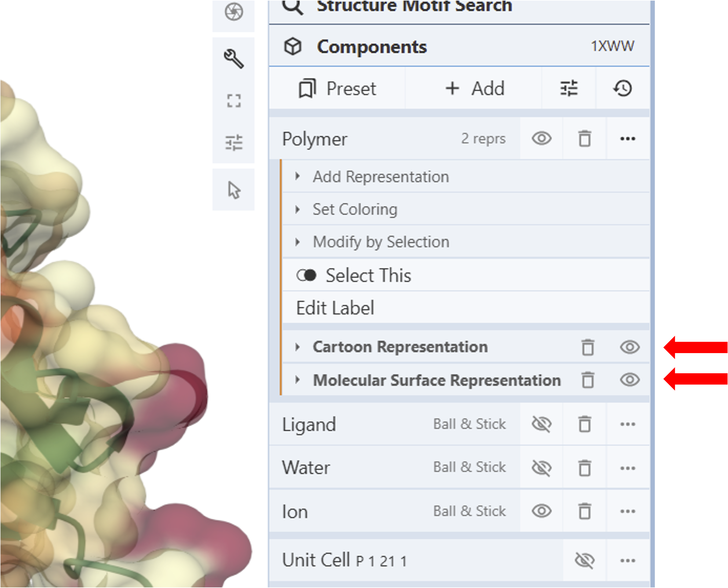Expand the Set Coloring options
The image size is (728, 588).
[355, 209]
